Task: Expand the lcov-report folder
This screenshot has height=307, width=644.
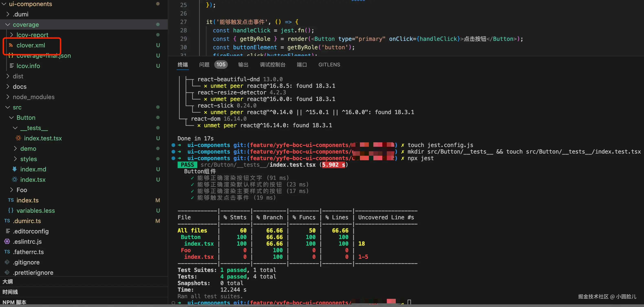Action: (x=11, y=35)
